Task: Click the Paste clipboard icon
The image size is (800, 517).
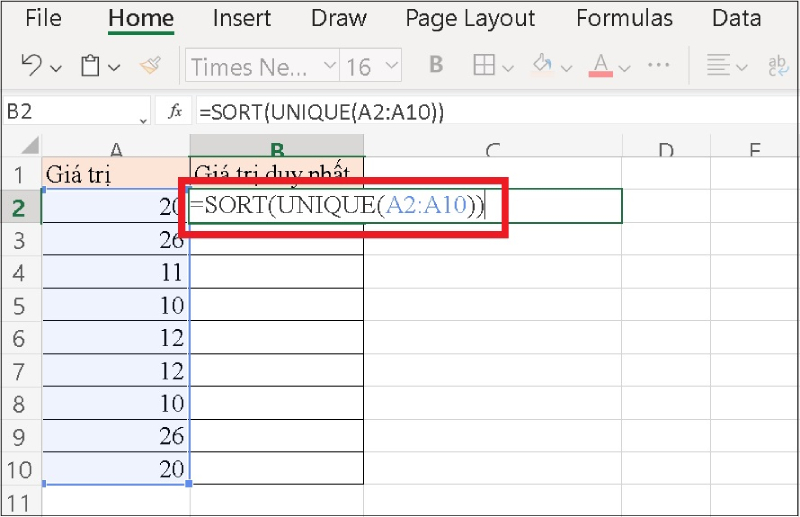Action: click(91, 66)
